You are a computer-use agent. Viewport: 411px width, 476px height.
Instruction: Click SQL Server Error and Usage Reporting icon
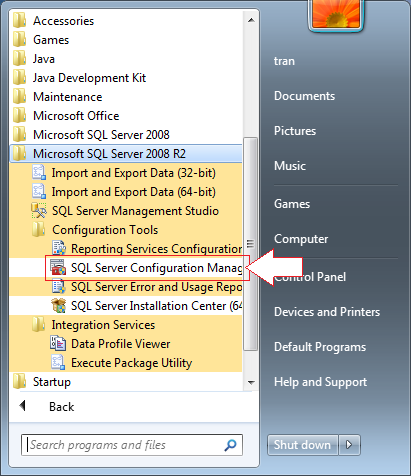(x=59, y=287)
